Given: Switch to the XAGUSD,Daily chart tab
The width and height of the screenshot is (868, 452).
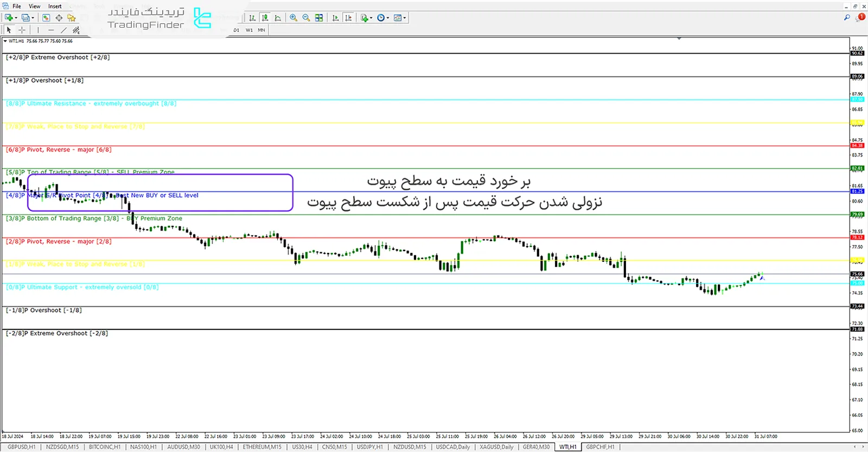Looking at the screenshot, I should (496, 447).
